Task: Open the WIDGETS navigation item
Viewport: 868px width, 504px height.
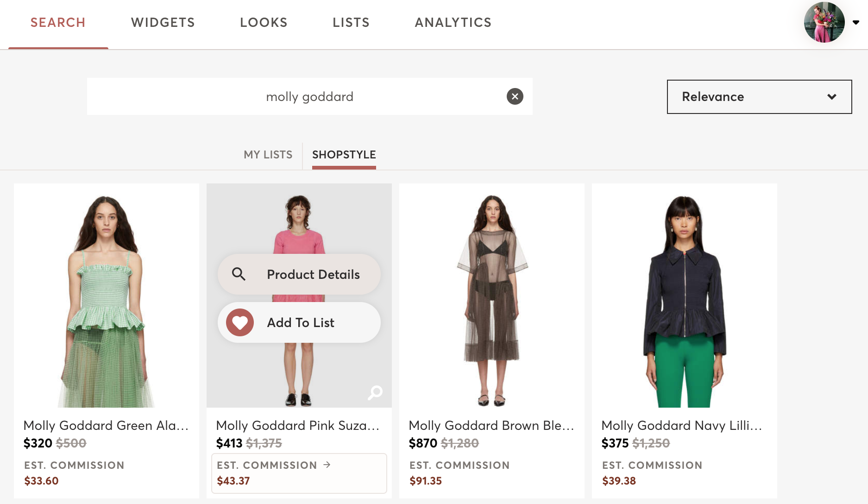Action: (x=163, y=22)
